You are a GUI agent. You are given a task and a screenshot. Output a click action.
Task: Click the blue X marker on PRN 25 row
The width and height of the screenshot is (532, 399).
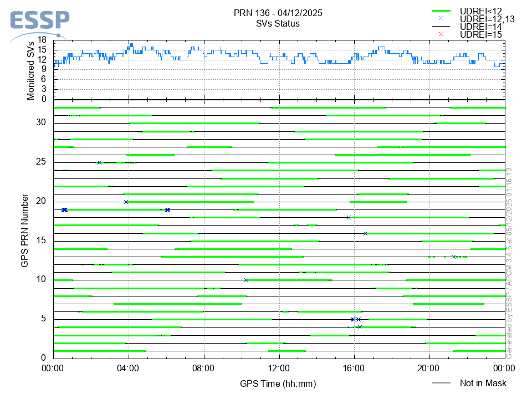point(99,162)
